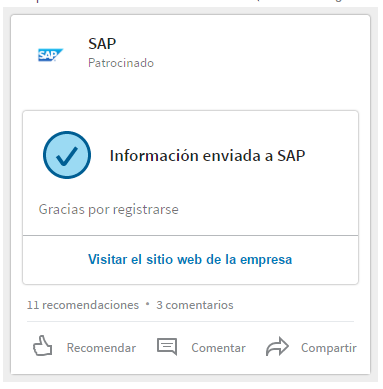Open the 3 comentarios count
Viewport: 383px width, 389px height.
[x=195, y=305]
